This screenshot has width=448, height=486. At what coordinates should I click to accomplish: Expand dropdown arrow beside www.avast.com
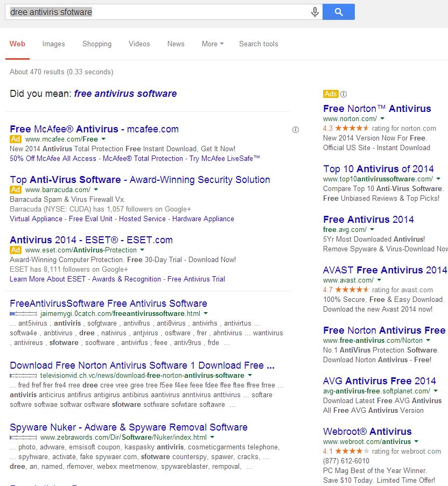[x=379, y=280]
